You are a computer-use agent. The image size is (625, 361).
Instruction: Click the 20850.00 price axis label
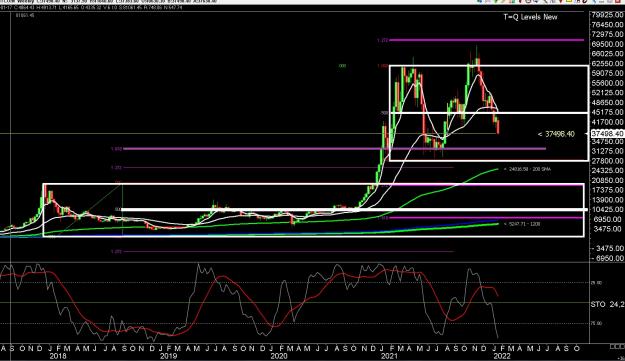pos(607,180)
